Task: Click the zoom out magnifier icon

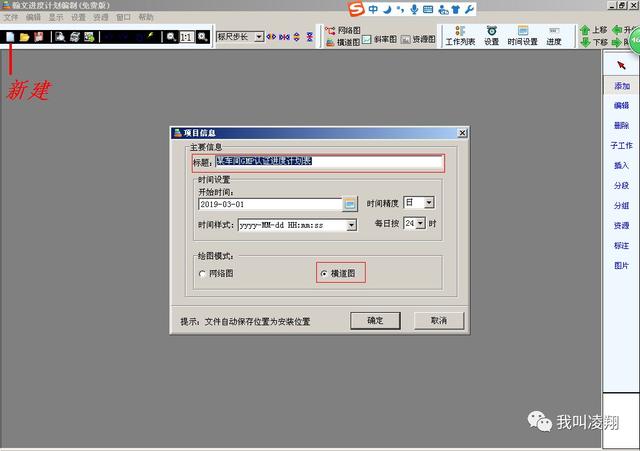Action: (171, 37)
